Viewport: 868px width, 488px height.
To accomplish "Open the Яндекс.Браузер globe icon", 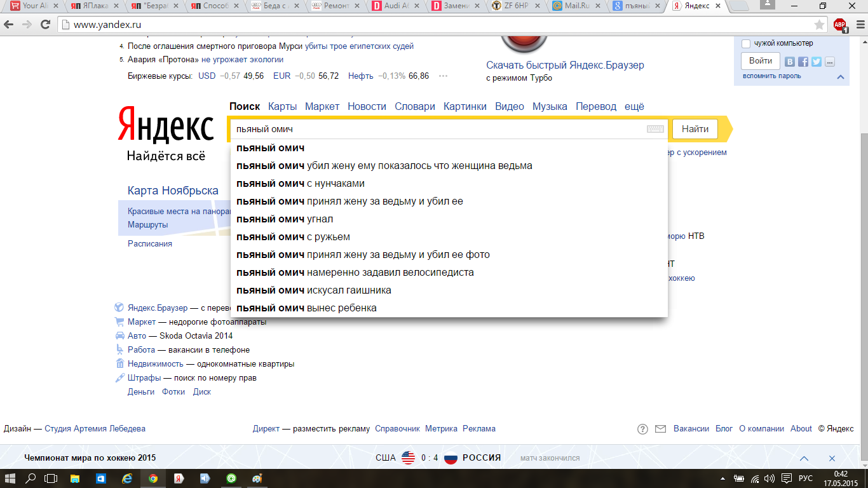I will tap(119, 308).
